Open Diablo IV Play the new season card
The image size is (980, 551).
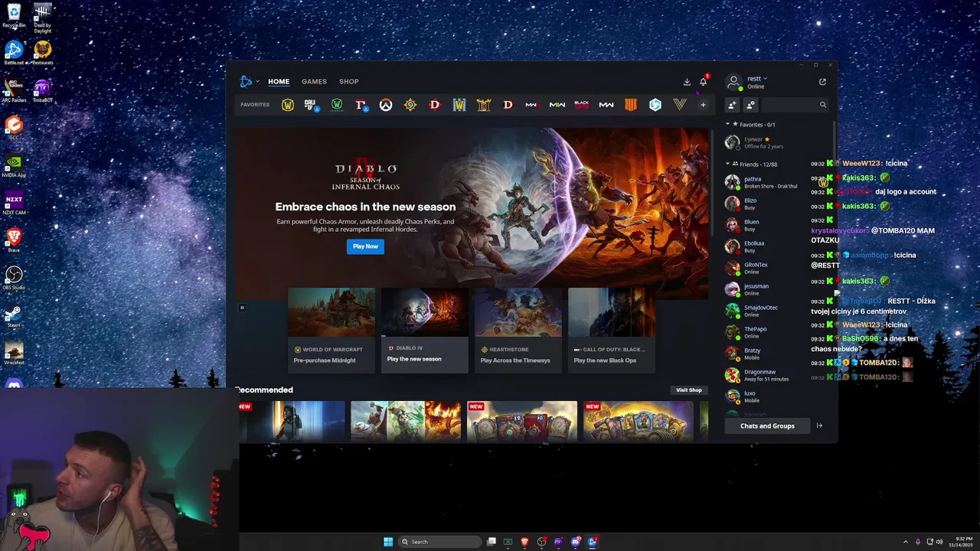click(425, 331)
